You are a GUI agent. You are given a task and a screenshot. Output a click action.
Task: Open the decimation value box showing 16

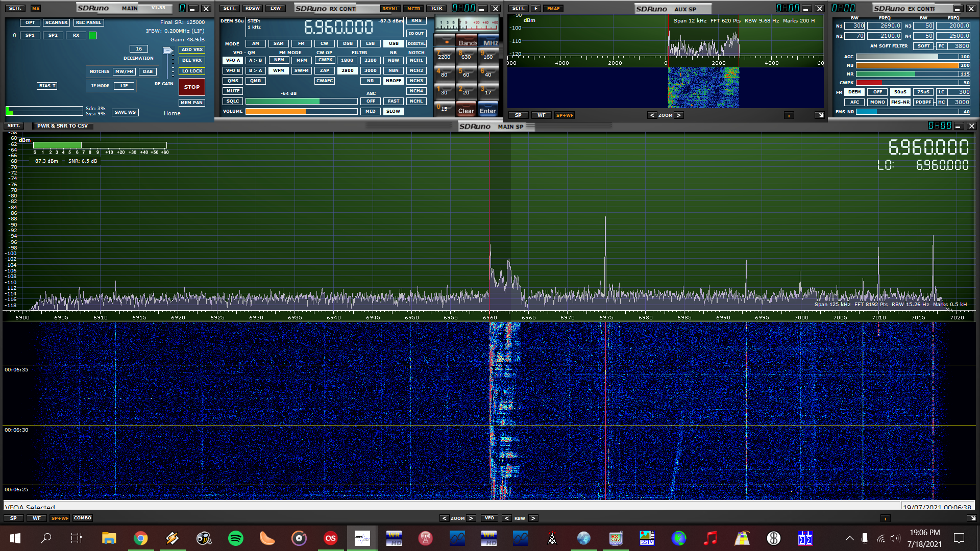pos(138,49)
